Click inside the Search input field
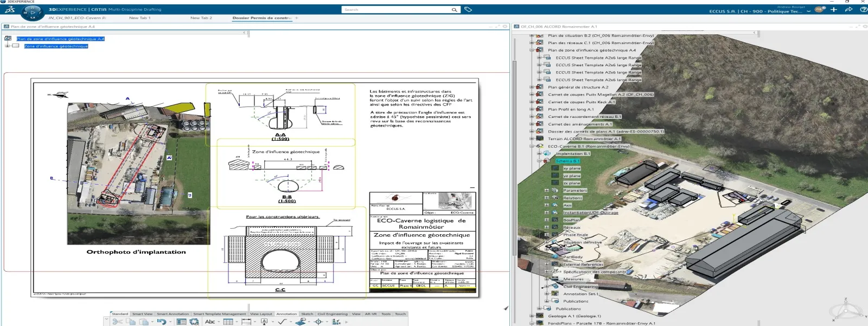The height and width of the screenshot is (326, 868). [x=396, y=10]
